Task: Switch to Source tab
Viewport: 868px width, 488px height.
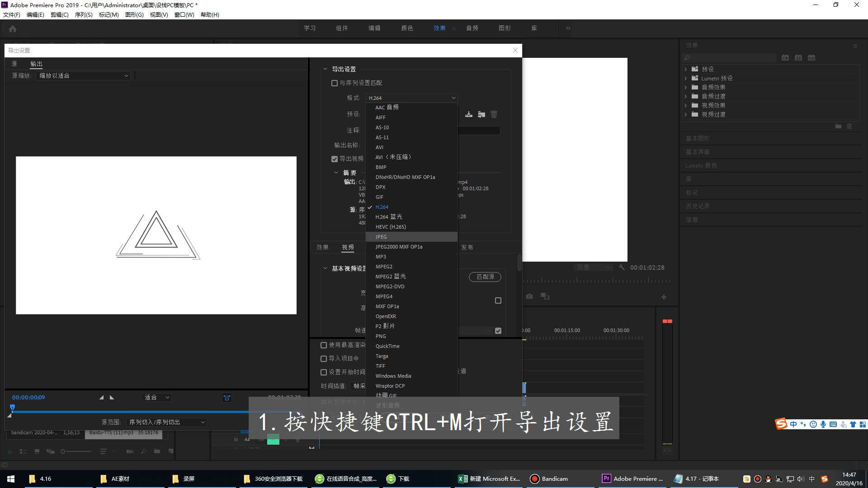Action: (x=14, y=64)
